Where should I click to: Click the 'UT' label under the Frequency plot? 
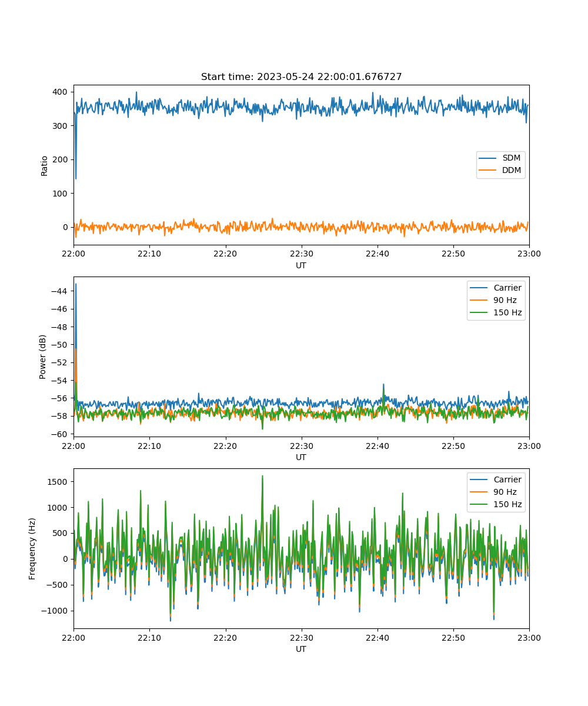tap(301, 650)
